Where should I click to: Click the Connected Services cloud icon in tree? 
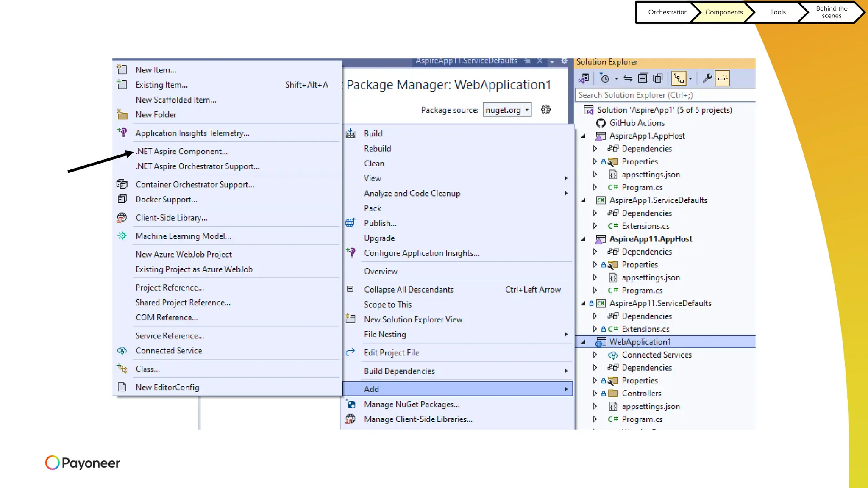click(x=613, y=355)
